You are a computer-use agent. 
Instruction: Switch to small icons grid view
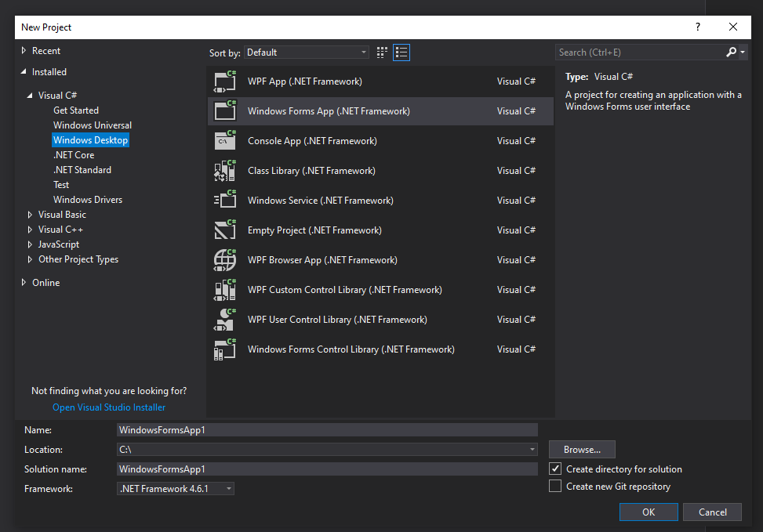click(382, 52)
